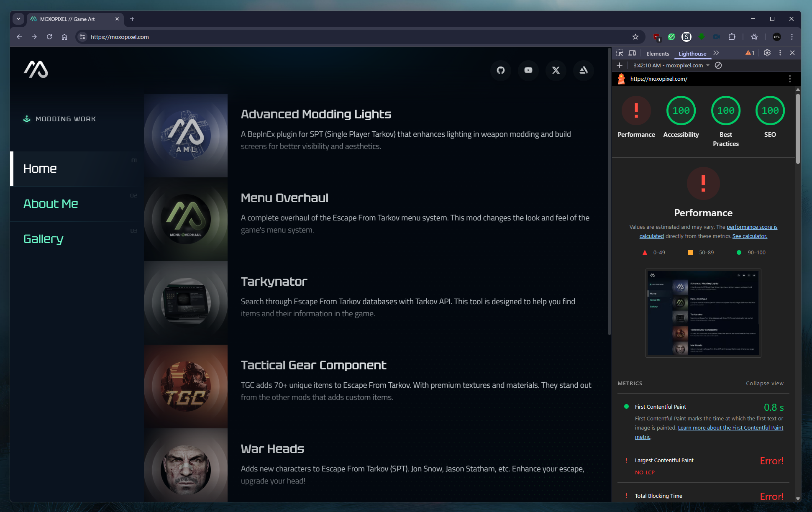View site information icon in address bar
Image resolution: width=812 pixels, height=512 pixels.
tap(82, 37)
